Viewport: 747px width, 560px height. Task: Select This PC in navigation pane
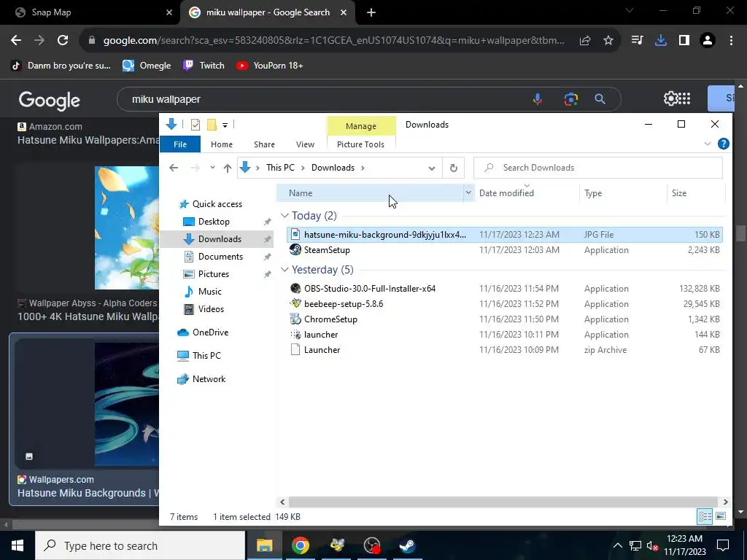pyautogui.click(x=206, y=356)
